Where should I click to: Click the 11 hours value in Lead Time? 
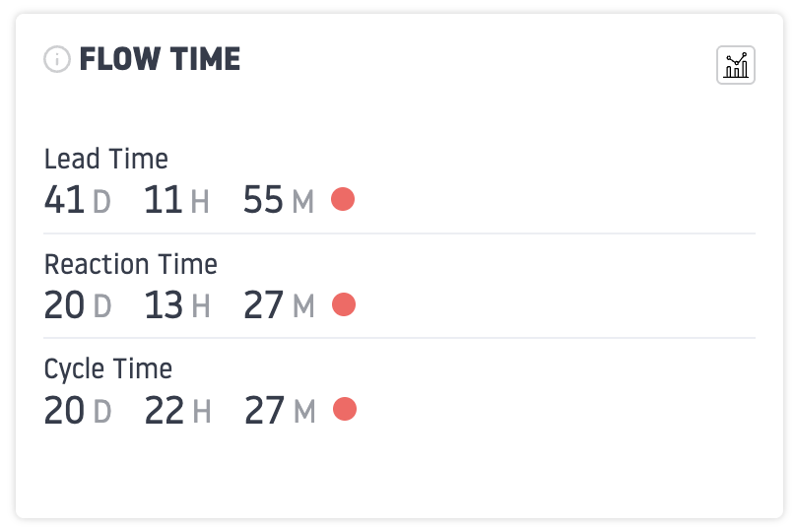pyautogui.click(x=164, y=201)
